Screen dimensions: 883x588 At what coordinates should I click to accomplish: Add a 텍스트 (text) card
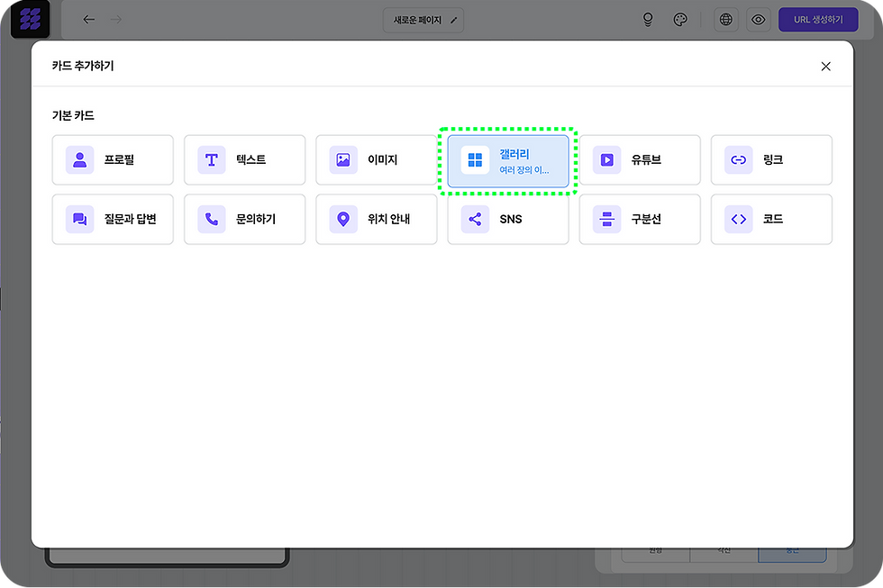point(244,159)
